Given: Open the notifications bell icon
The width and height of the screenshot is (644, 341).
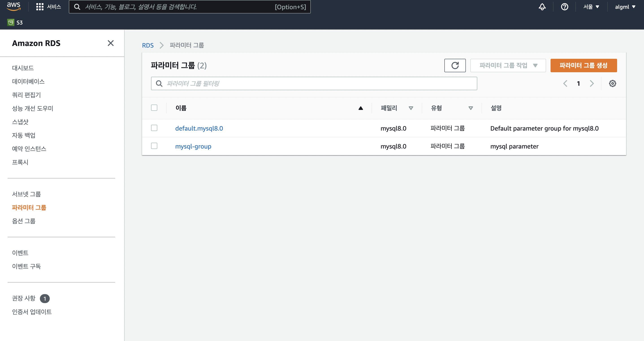Looking at the screenshot, I should coord(542,7).
